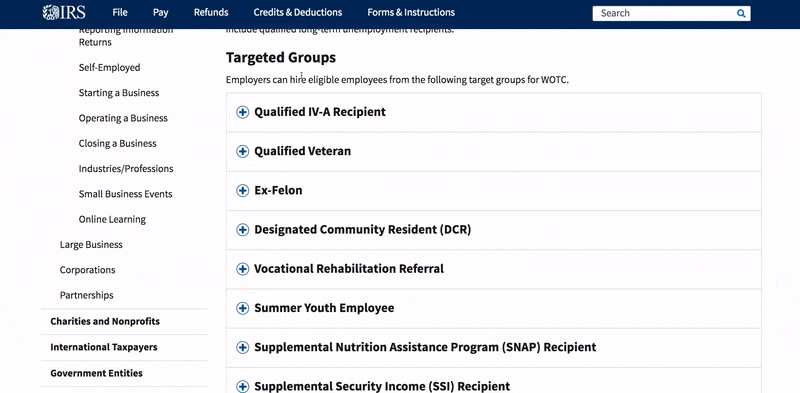Expand the SNAP Recipient accordion section
Image resolution: width=800 pixels, height=393 pixels.
click(493, 348)
